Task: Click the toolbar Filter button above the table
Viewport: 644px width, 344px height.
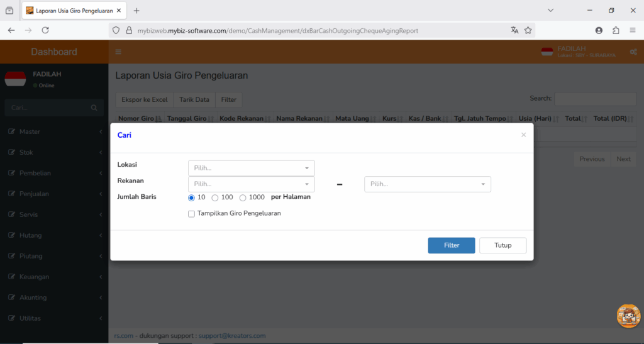Action: 229,100
